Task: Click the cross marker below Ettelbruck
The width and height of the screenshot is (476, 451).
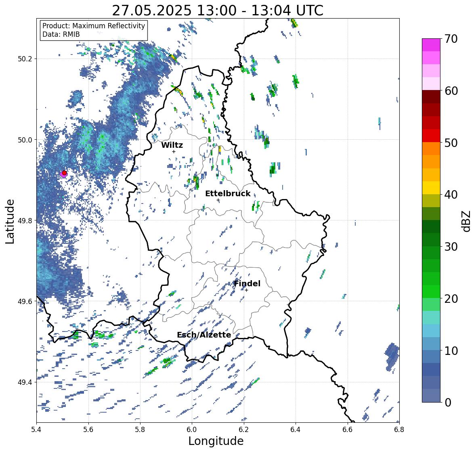Action: 218,200
